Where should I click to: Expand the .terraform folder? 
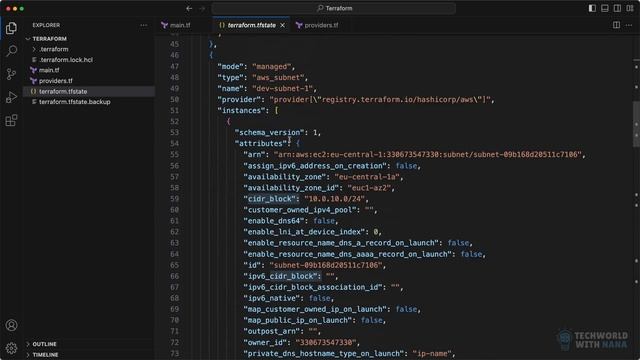coord(54,49)
